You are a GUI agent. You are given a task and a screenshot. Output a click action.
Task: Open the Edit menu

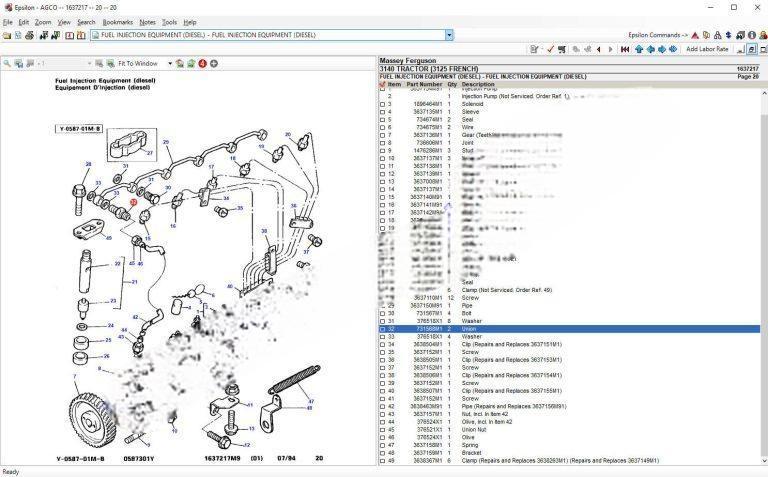click(24, 23)
